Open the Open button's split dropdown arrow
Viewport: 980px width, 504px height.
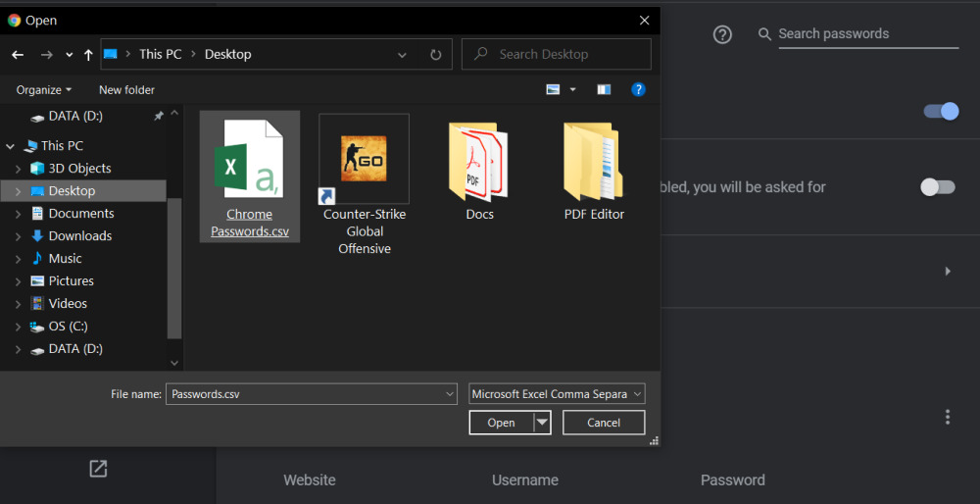point(543,423)
